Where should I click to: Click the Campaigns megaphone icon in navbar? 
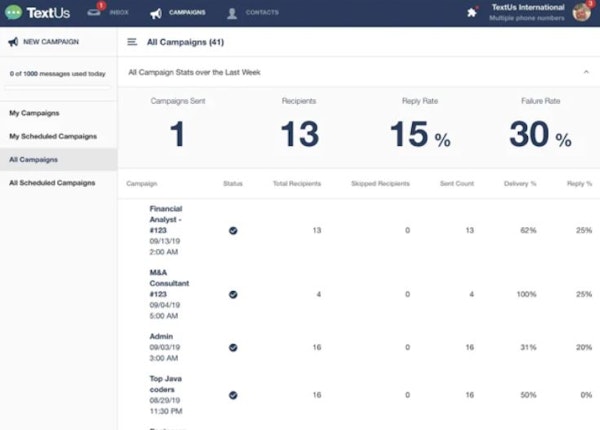156,14
